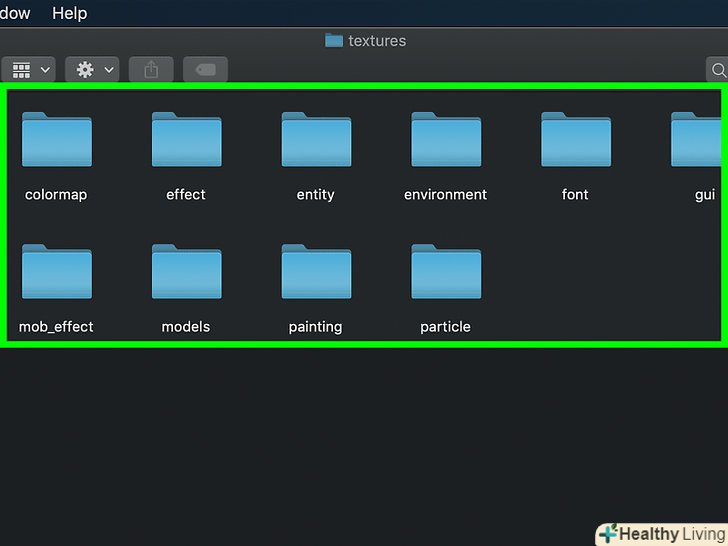Open the mob_effect folder

click(56, 272)
